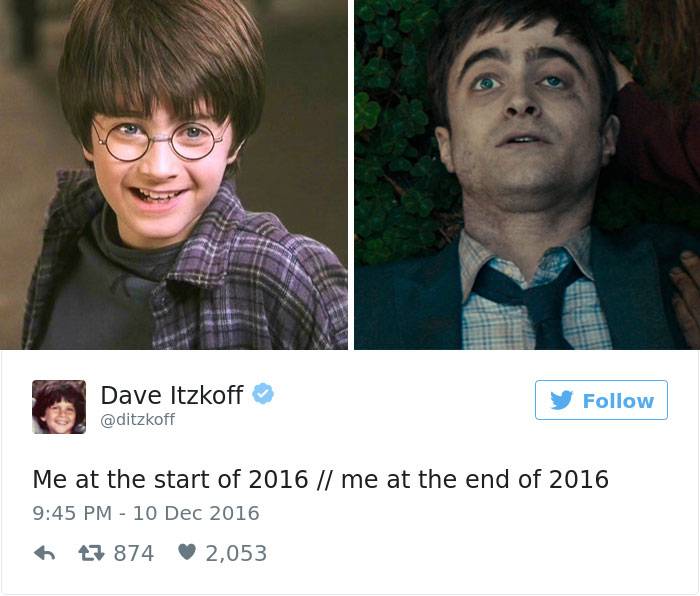700x596 pixels.
Task: Follow Dave Itzkoff via the Follow button
Action: point(601,400)
